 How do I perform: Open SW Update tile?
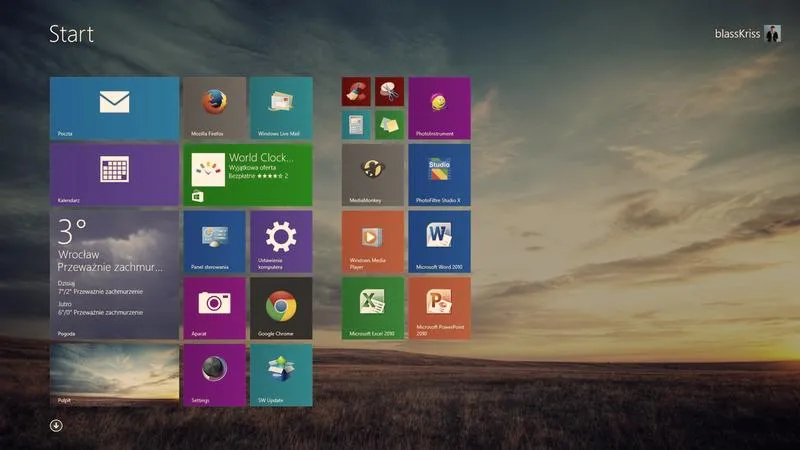(281, 375)
